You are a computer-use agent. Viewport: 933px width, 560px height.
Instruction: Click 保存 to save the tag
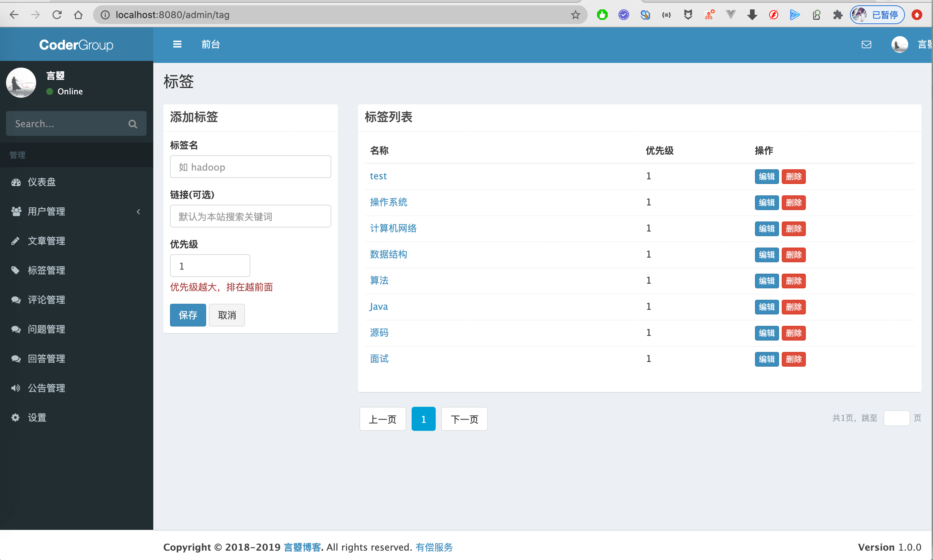188,315
